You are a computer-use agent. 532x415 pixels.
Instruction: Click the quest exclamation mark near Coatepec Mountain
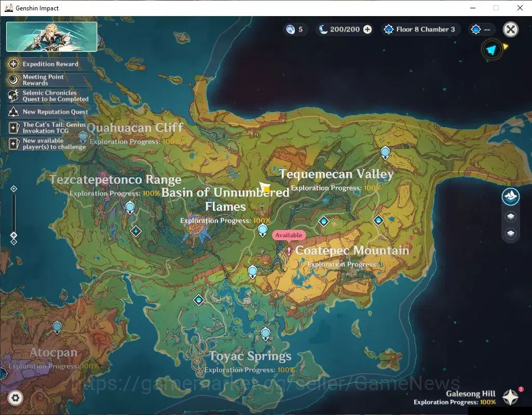[x=289, y=251]
